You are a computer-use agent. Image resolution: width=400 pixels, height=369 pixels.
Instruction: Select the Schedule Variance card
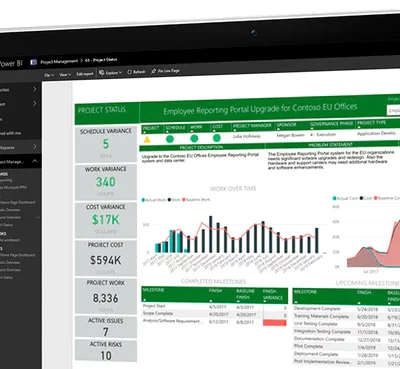point(106,144)
